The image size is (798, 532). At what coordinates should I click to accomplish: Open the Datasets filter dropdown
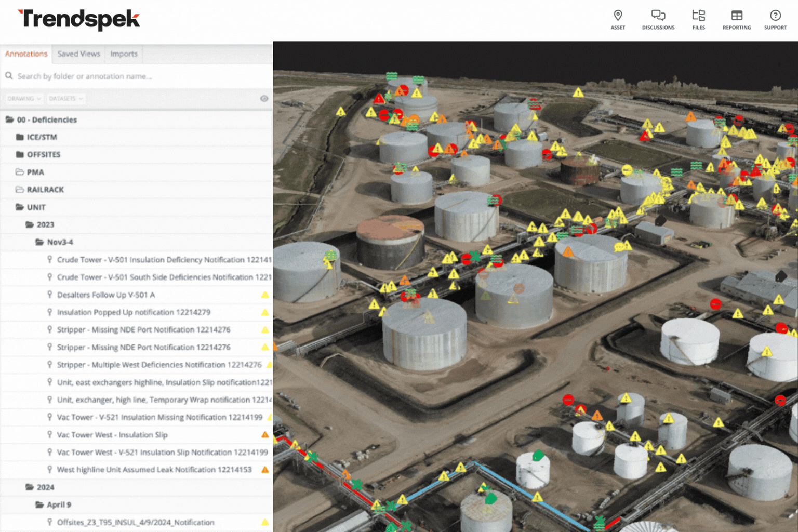(x=65, y=98)
